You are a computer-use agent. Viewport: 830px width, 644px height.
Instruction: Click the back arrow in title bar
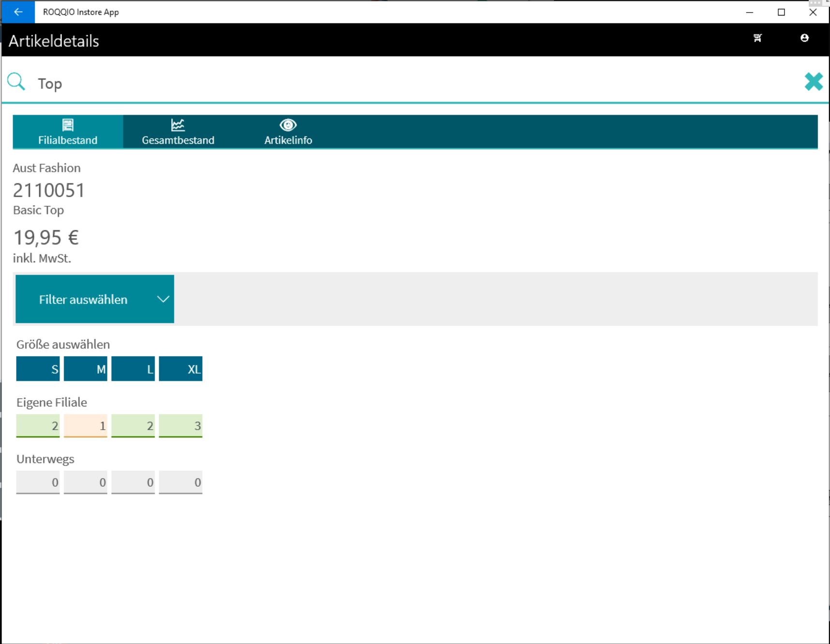[18, 12]
